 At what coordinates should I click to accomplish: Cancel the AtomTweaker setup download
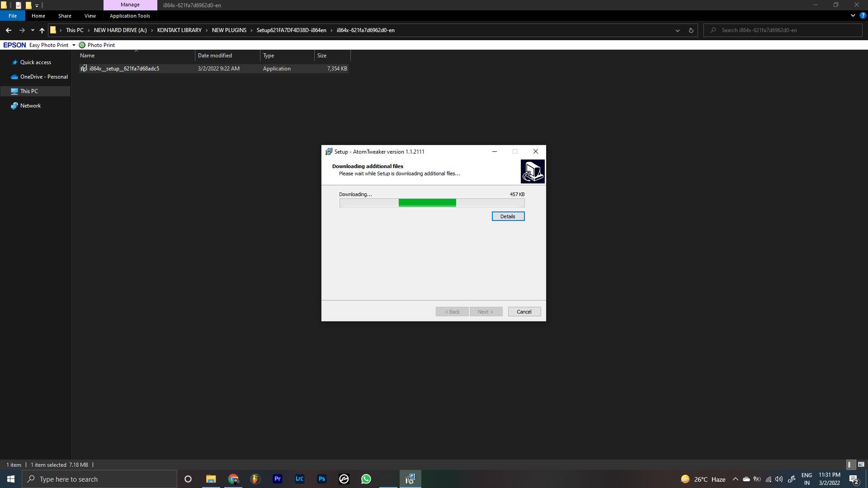pos(524,312)
